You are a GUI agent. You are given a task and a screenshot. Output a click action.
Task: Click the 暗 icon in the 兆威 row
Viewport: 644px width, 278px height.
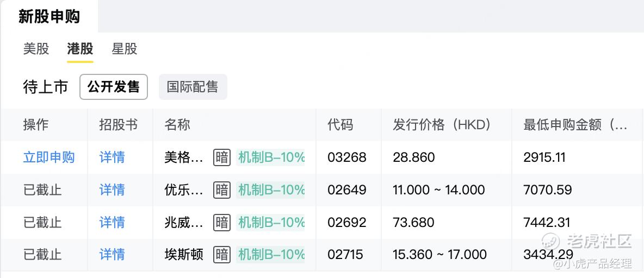pos(221,222)
